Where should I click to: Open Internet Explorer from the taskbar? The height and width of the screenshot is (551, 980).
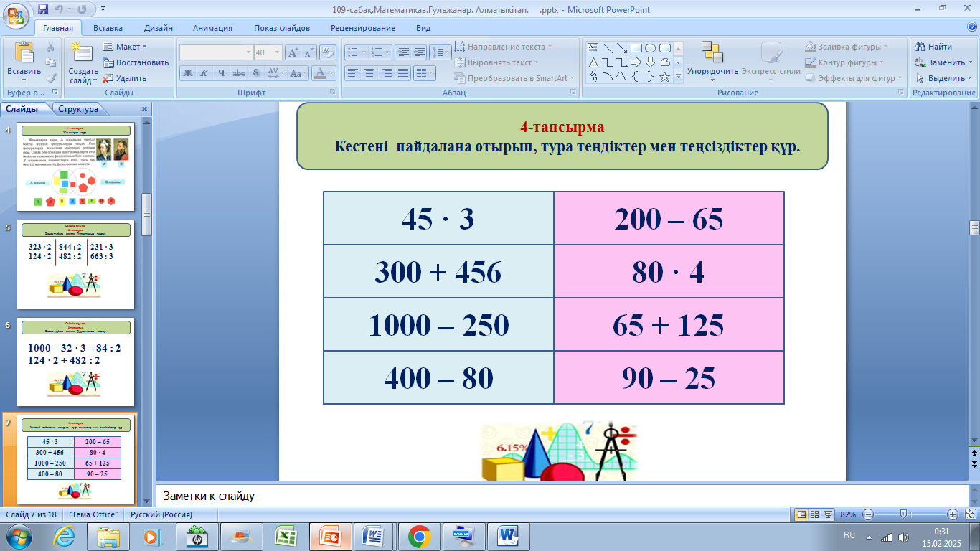tap(64, 536)
